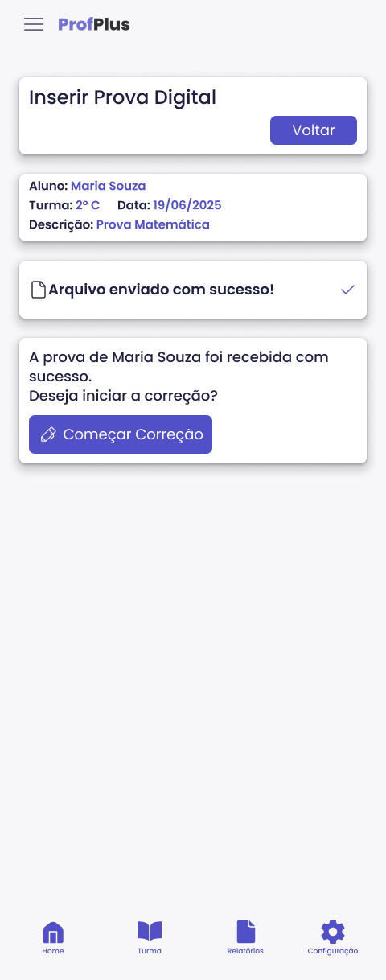Image resolution: width=386 pixels, height=980 pixels.
Task: Select the Turma label in bottom navigation
Action: pos(150,951)
